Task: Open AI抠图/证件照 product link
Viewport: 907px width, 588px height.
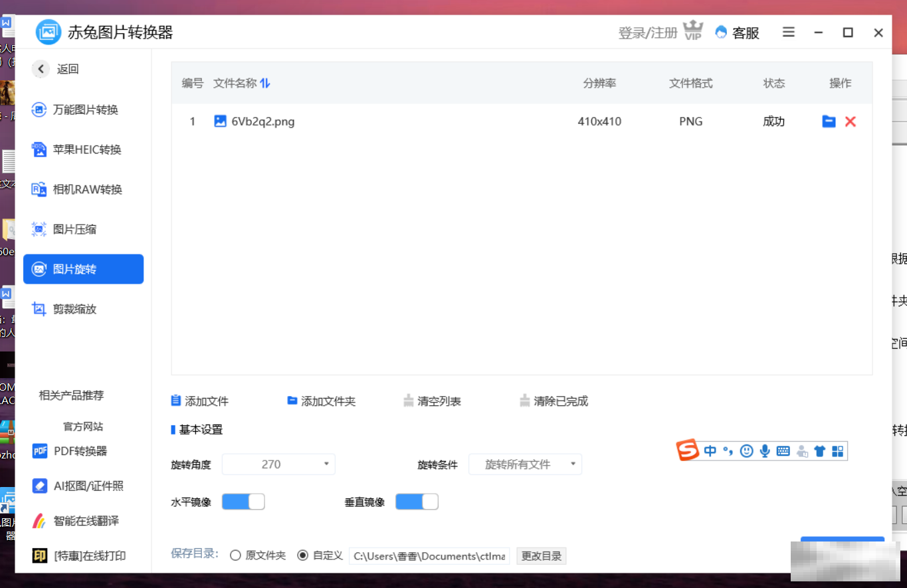Action: [x=78, y=486]
